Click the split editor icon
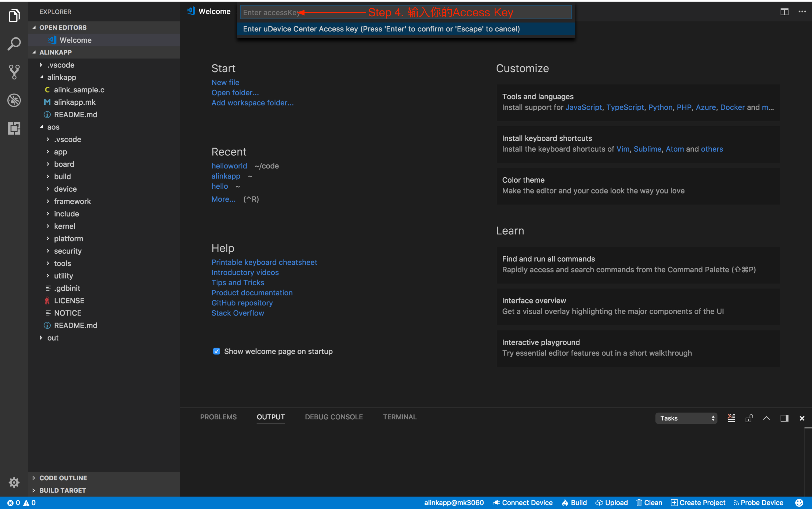 (784, 12)
